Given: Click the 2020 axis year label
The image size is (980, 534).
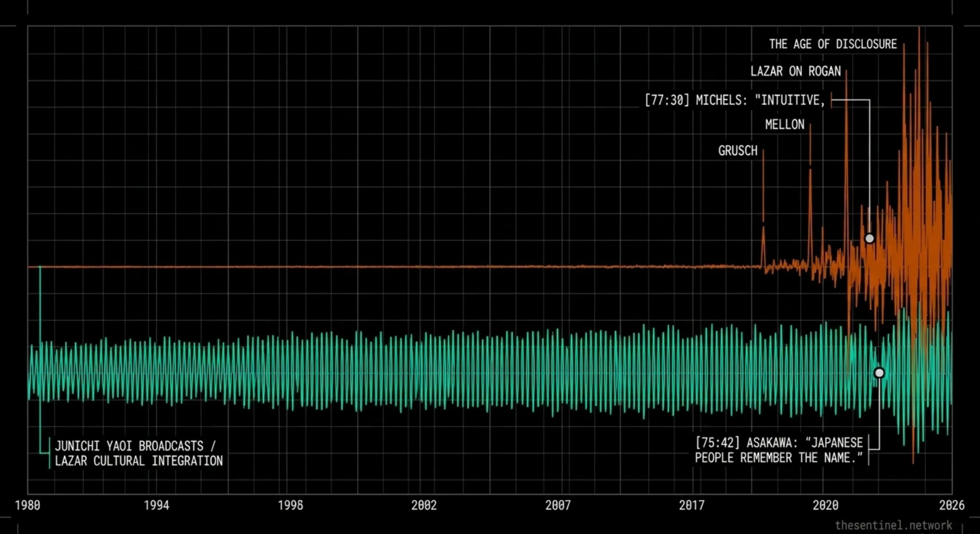Looking at the screenshot, I should [826, 505].
